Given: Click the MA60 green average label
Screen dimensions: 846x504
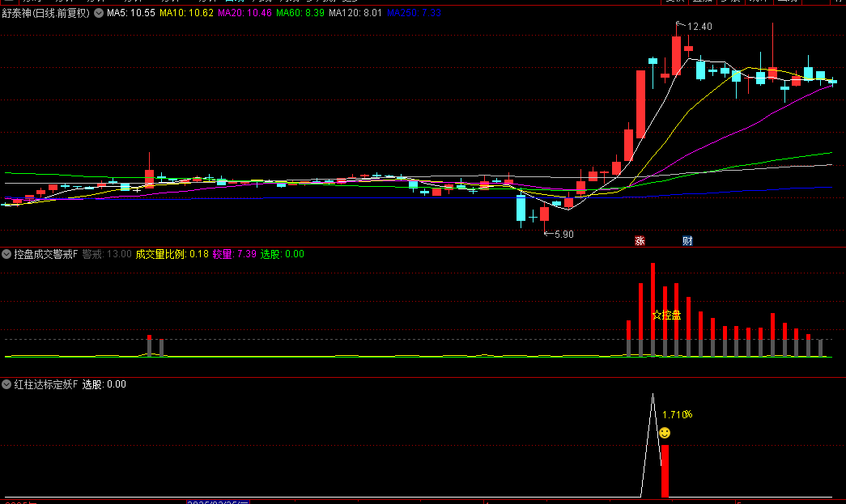Looking at the screenshot, I should (x=300, y=13).
